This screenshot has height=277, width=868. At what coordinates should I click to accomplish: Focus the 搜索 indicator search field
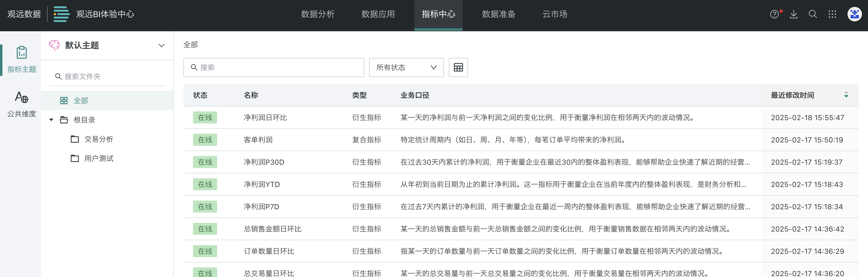click(x=274, y=67)
